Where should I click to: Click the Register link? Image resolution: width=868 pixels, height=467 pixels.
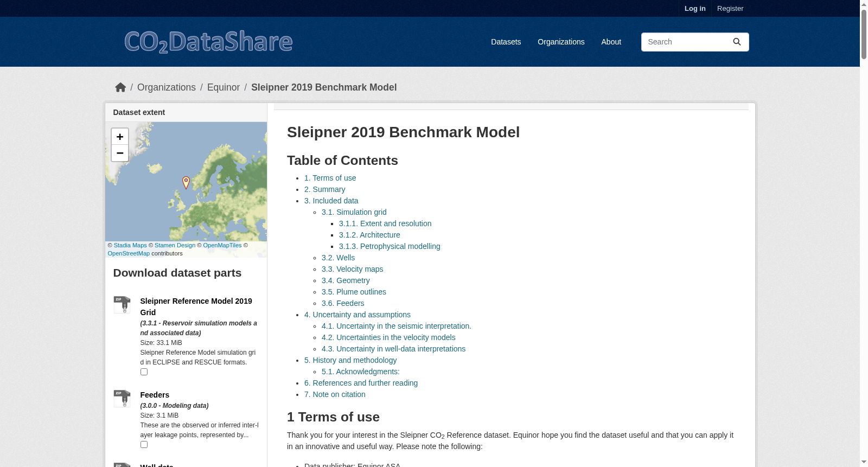click(730, 8)
